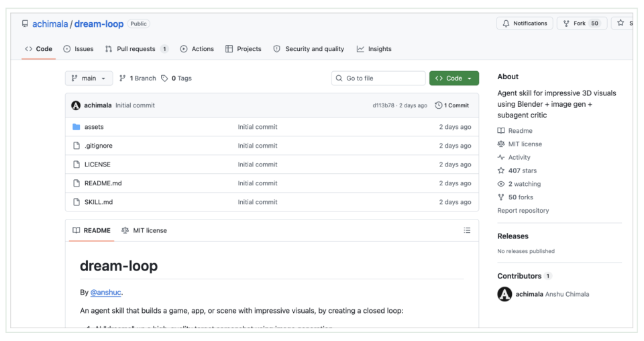Open the Releases heading link
Screen dimensions: 644x341
513,236
